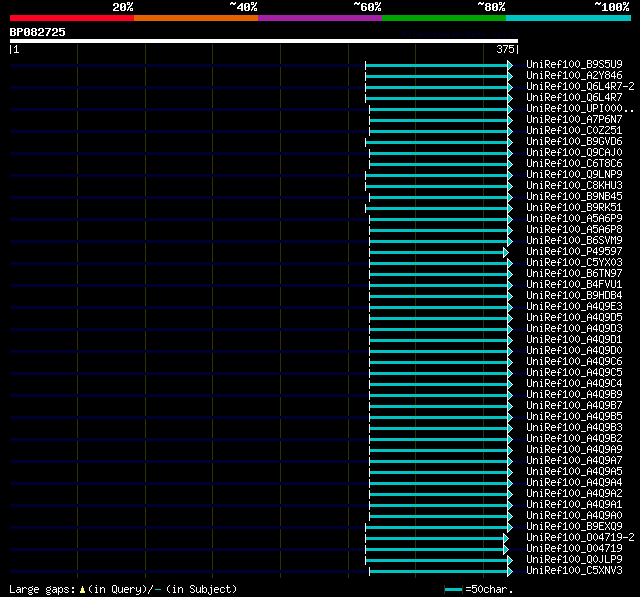The height and width of the screenshot is (597, 640).
Task: Open hit UniRef100_B6TN97
Action: (574, 274)
